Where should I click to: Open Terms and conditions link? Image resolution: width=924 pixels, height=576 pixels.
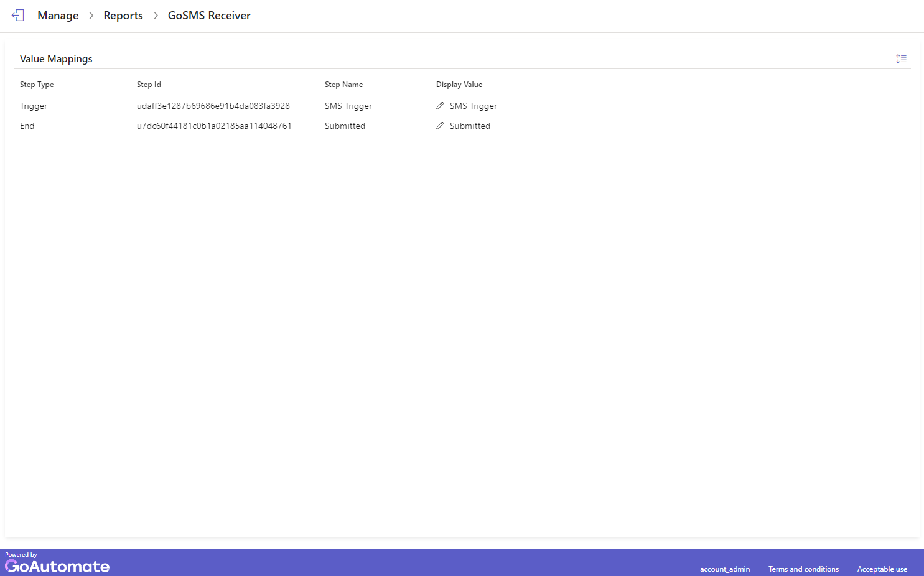[x=803, y=569]
